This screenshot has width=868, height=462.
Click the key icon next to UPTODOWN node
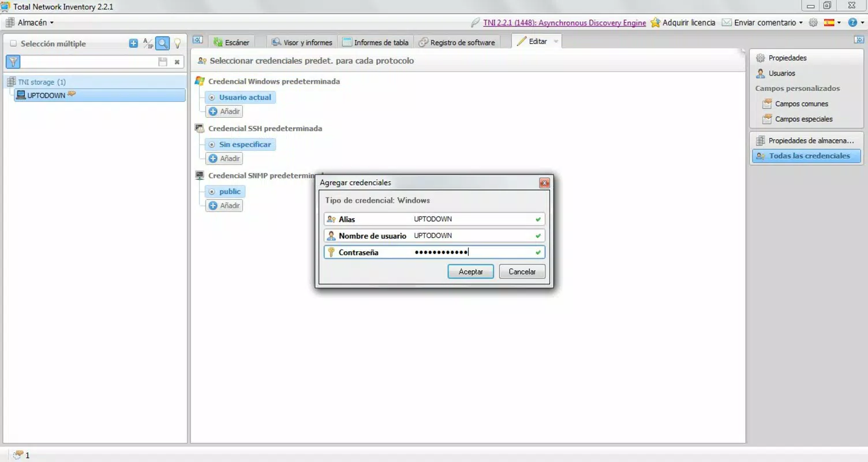tap(72, 94)
